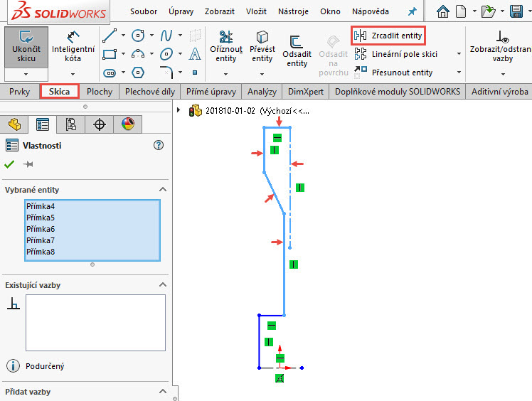This screenshot has height=401, width=532.
Task: Click Odsadit entity tool
Action: (297, 52)
